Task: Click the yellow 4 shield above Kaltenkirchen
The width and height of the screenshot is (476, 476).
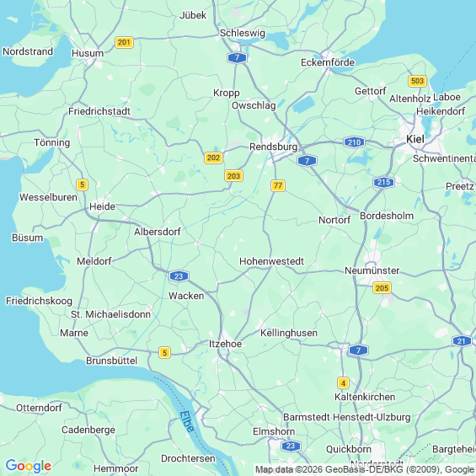Action: pos(343,383)
